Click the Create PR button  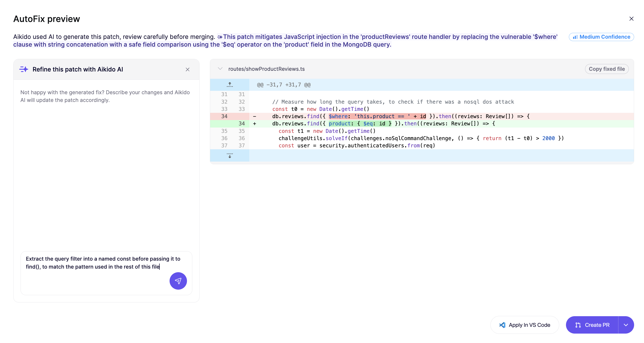[592, 325]
